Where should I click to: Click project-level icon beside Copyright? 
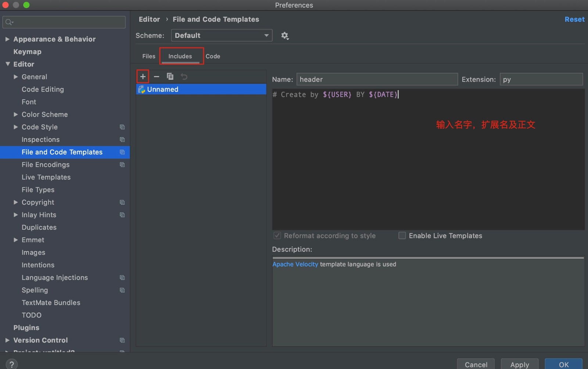(x=122, y=203)
